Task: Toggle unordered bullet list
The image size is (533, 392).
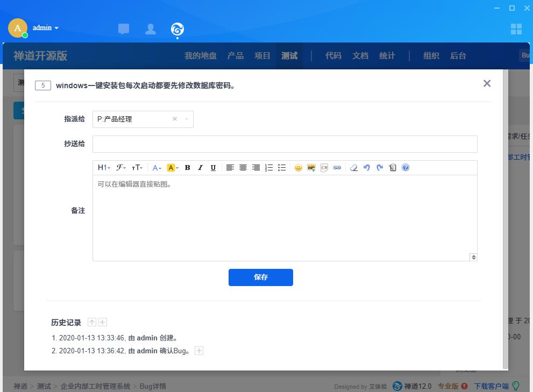Action: (x=282, y=168)
